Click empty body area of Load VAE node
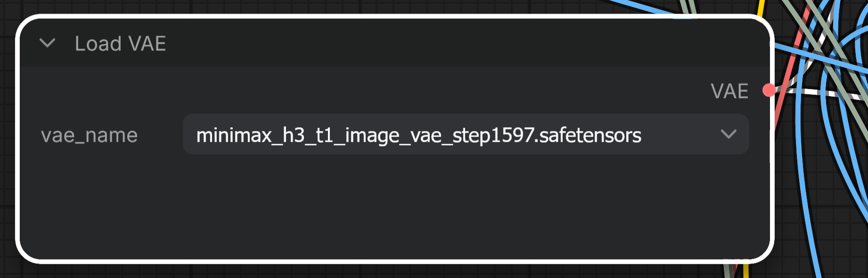 [377, 207]
